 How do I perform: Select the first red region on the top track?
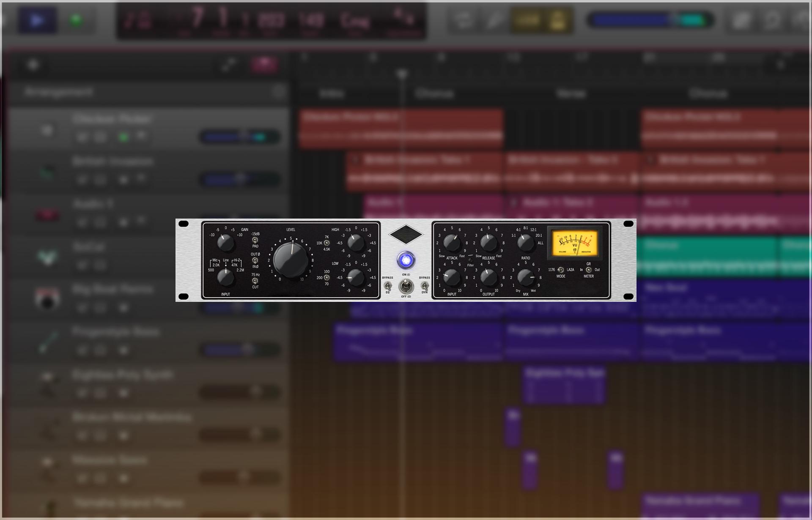tap(401, 128)
